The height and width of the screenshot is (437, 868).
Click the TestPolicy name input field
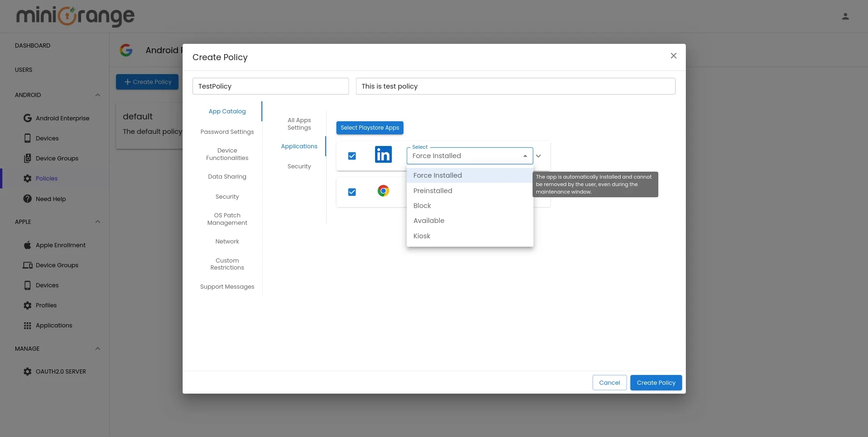(x=270, y=86)
